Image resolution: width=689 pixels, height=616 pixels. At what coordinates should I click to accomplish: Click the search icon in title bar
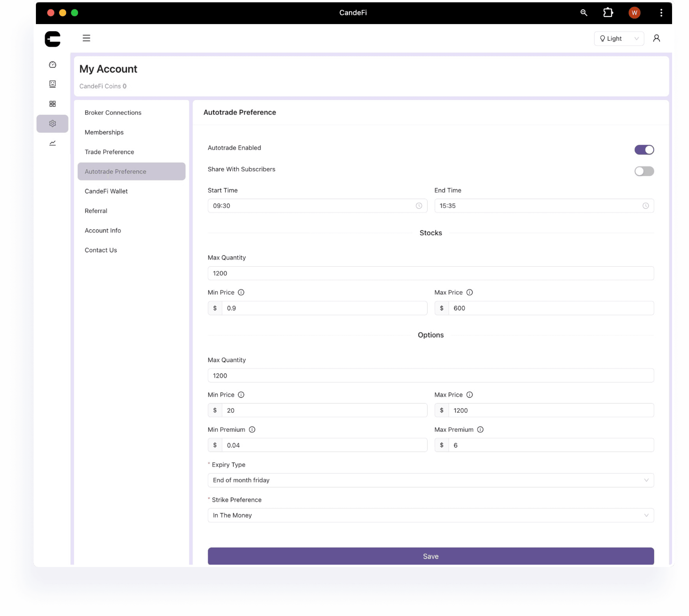click(584, 13)
